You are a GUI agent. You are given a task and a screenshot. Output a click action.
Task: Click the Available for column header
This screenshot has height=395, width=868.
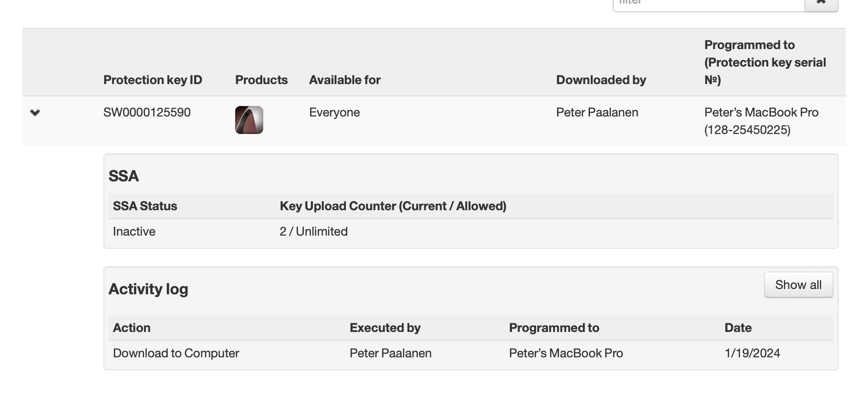point(345,80)
